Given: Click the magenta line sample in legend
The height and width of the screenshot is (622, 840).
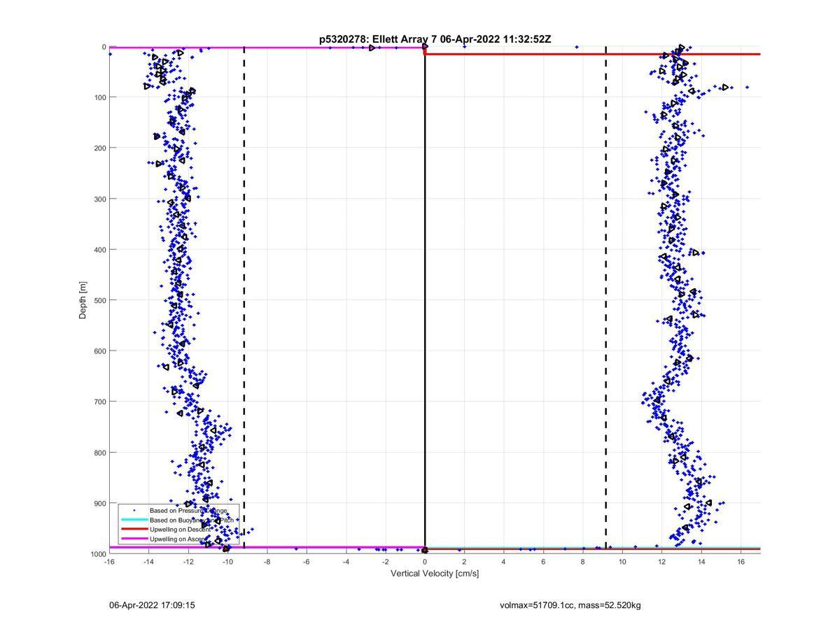Looking at the screenshot, I should (x=134, y=539).
